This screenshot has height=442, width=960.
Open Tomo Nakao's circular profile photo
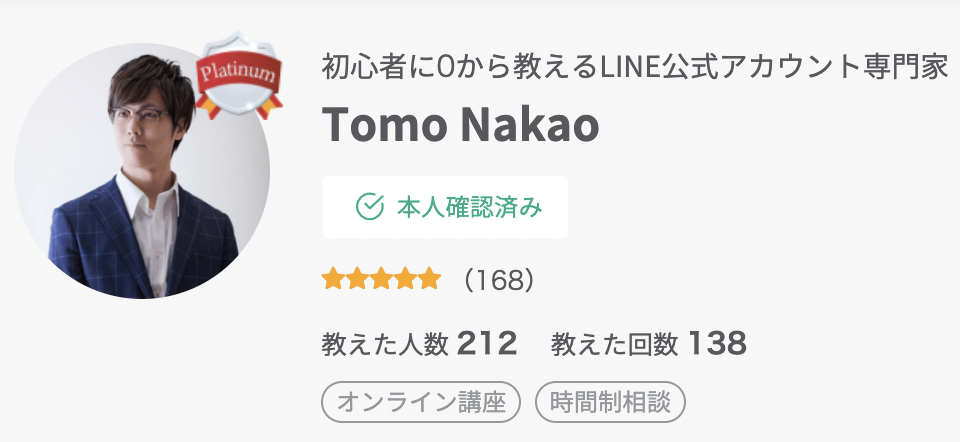[142, 171]
